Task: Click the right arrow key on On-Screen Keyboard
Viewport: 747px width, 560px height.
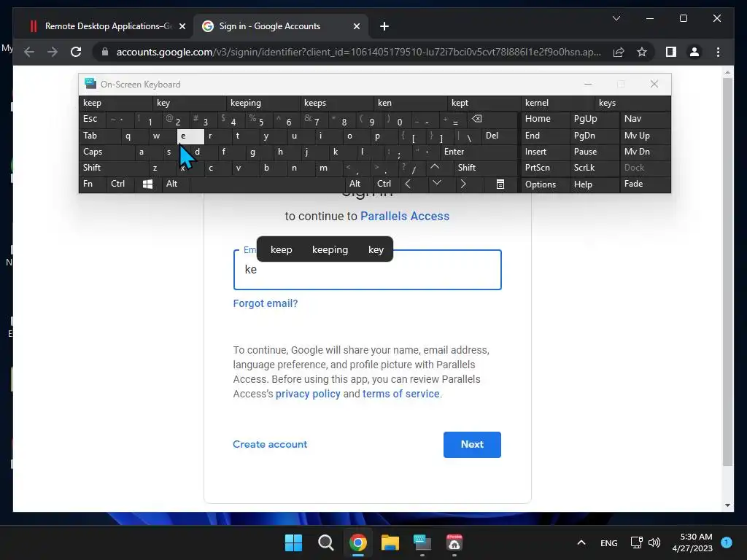Action: coord(463,184)
